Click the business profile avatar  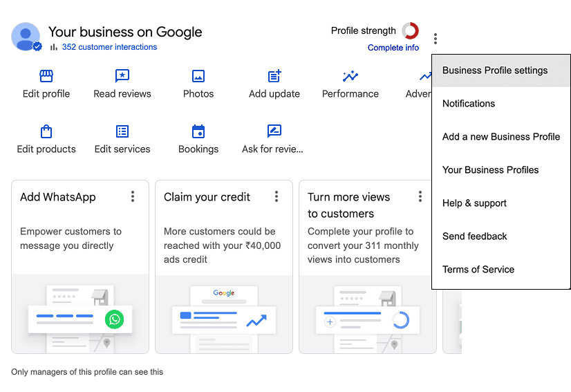(x=26, y=37)
